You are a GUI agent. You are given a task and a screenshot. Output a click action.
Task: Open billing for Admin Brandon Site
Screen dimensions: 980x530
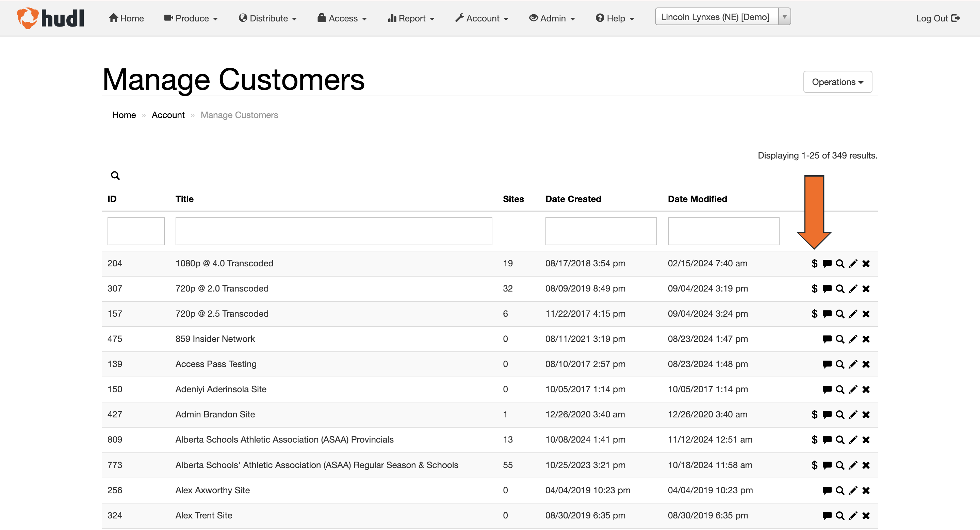[814, 414]
